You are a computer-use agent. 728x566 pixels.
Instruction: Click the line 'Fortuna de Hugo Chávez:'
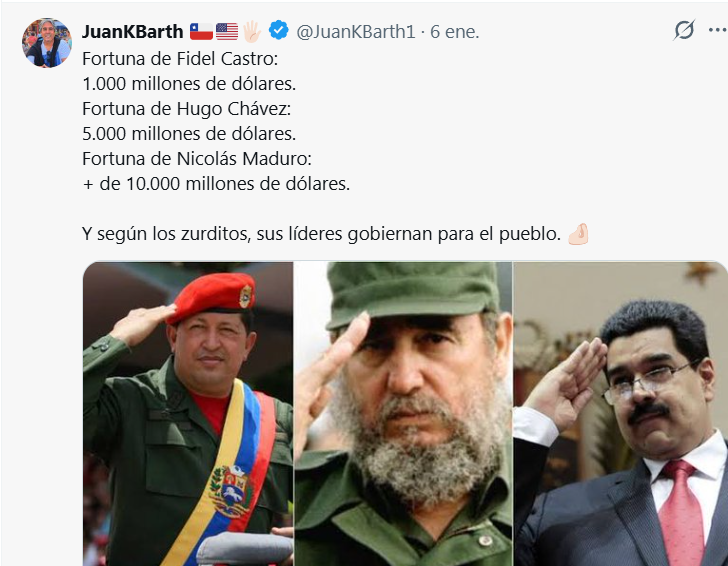(x=187, y=109)
